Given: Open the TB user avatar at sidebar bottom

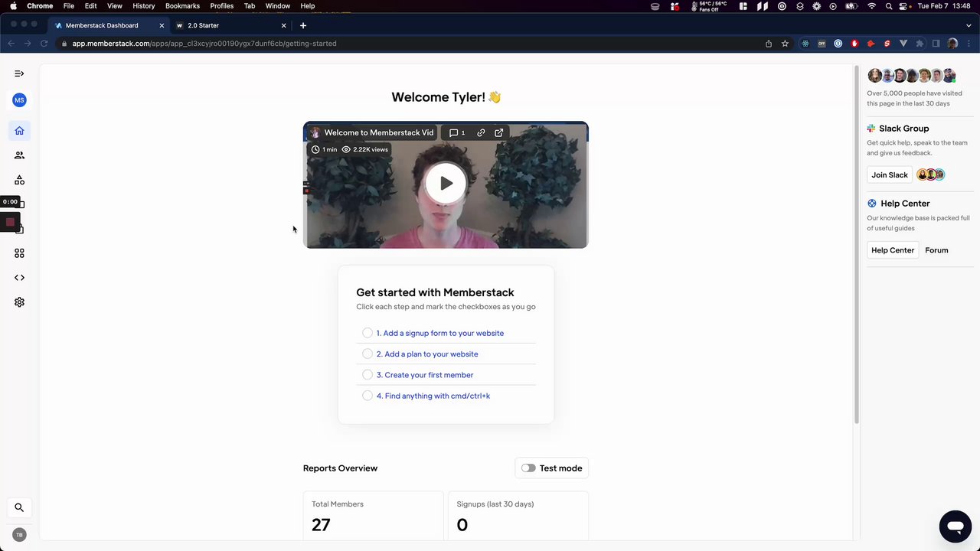Looking at the screenshot, I should tap(19, 535).
